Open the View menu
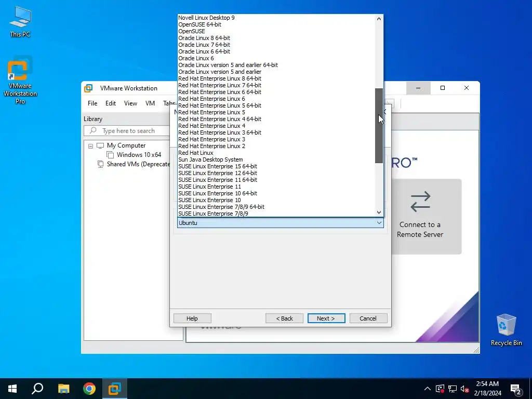Image resolution: width=532 pixels, height=399 pixels. [130, 103]
